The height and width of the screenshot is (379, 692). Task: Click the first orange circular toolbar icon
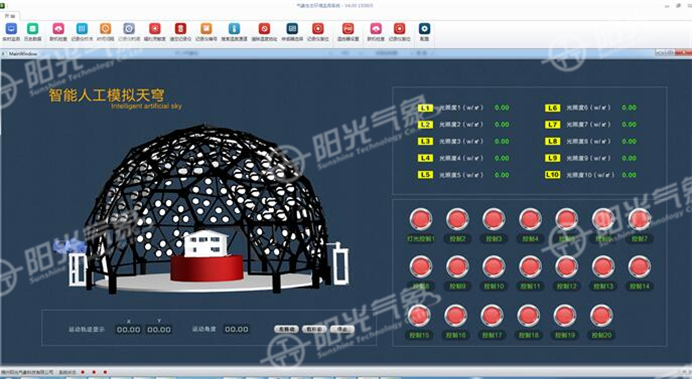point(105,29)
